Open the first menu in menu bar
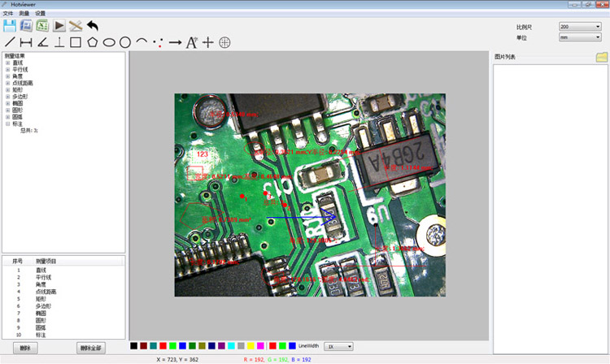Screen dimensions: 610x364 click(x=8, y=13)
